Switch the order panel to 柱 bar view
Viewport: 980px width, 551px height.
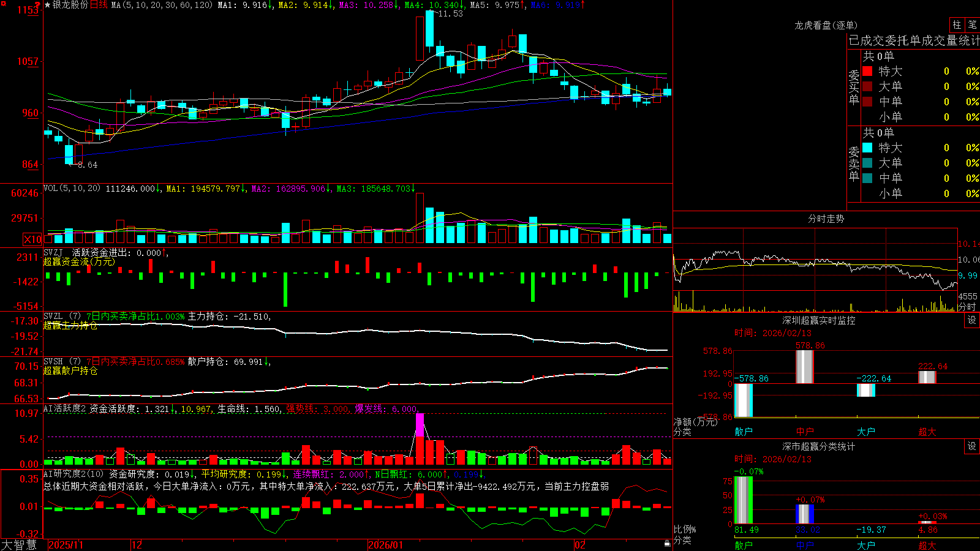[957, 25]
